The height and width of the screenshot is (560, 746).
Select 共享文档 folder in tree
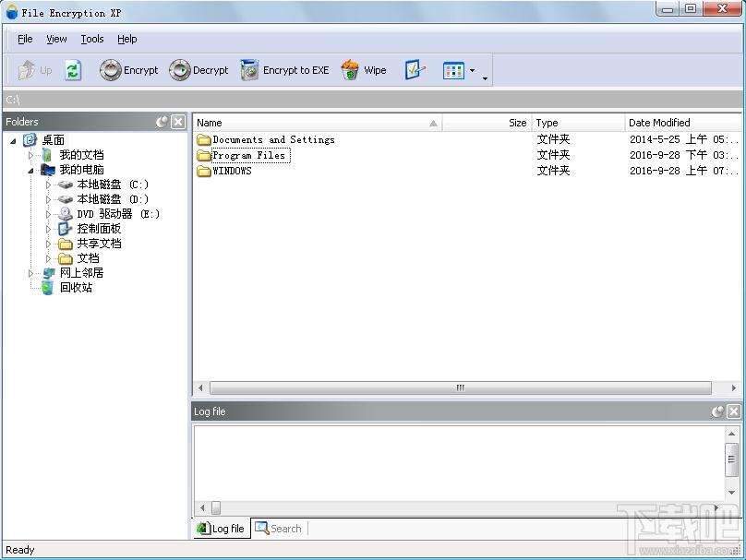click(99, 243)
